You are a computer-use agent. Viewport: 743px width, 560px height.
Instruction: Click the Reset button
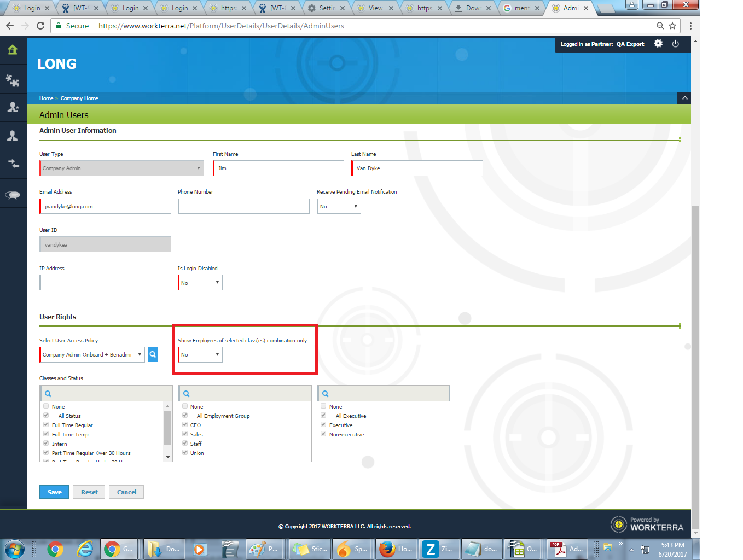coord(89,492)
